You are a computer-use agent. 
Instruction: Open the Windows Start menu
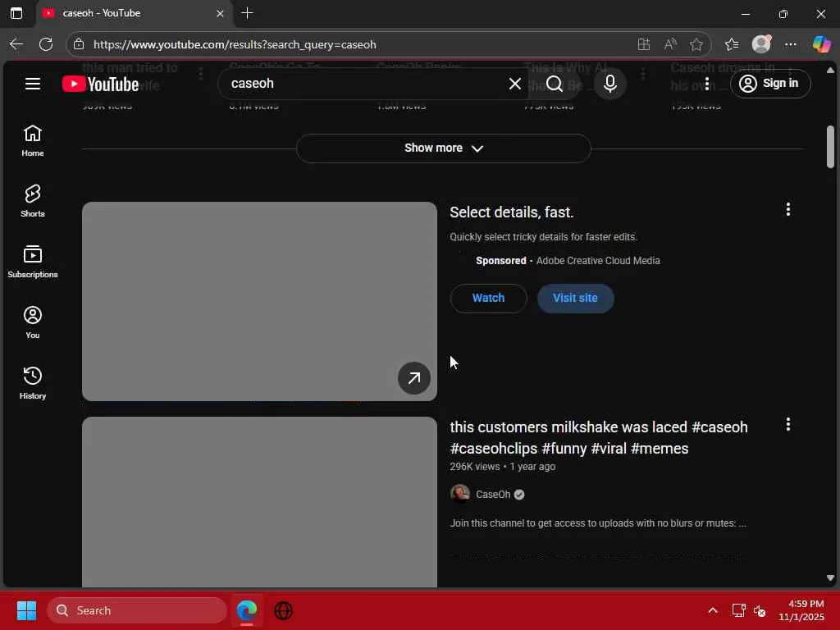pos(26,610)
